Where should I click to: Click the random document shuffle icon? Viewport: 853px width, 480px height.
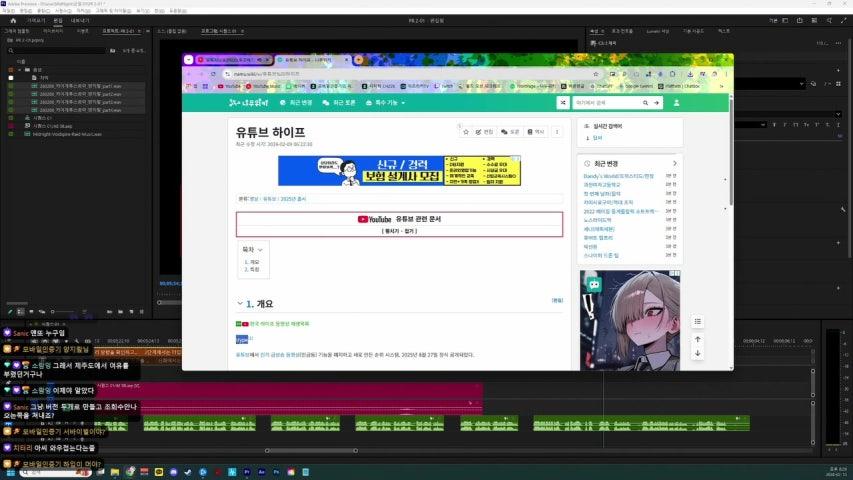tap(563, 102)
